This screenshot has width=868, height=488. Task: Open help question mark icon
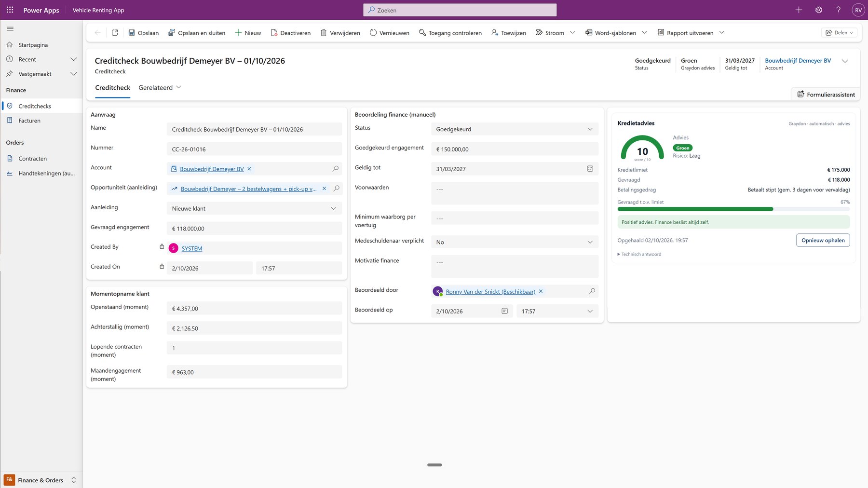pos(839,10)
